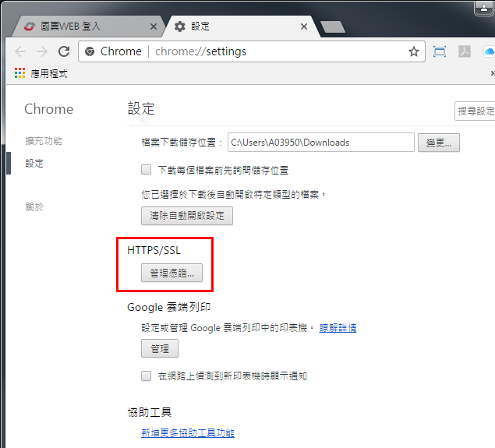Click the download location path field
The height and width of the screenshot is (448, 495).
click(x=320, y=143)
